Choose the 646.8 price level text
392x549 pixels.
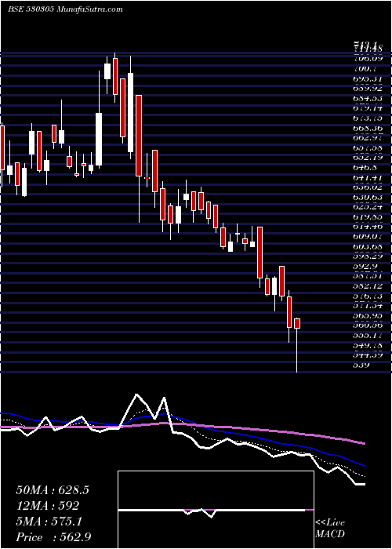365,168
